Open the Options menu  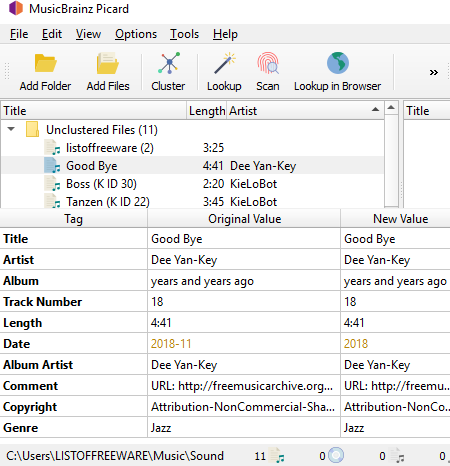coord(136,34)
